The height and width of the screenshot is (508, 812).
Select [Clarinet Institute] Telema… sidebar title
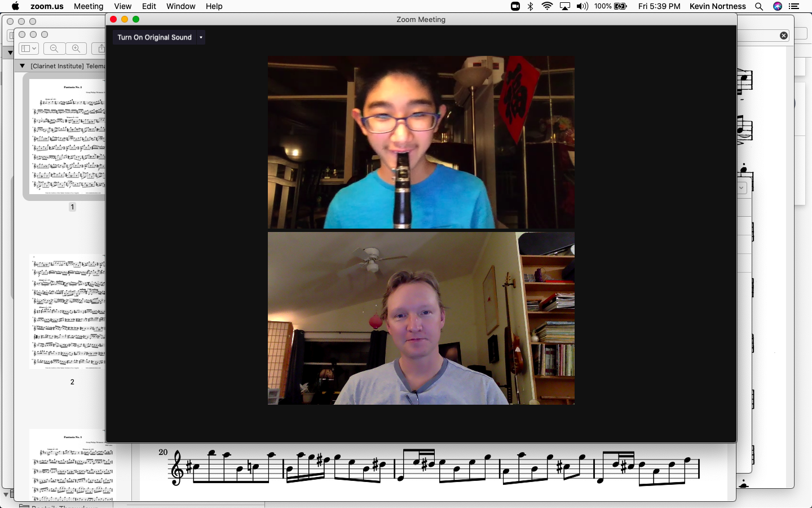pos(68,66)
